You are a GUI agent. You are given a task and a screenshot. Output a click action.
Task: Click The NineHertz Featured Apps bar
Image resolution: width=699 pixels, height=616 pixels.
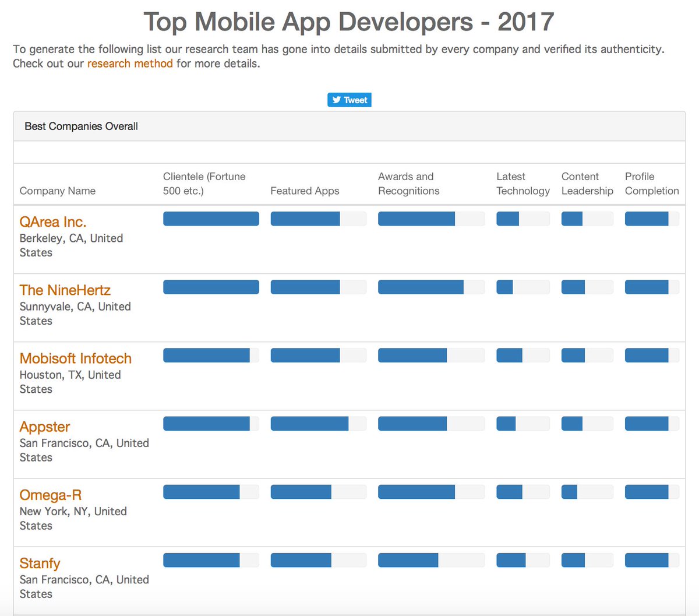click(x=319, y=287)
